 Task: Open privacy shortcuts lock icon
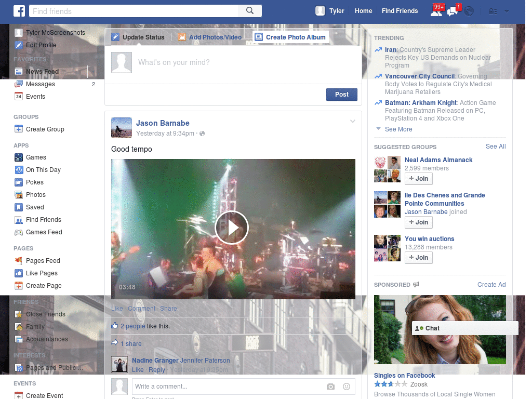coord(493,11)
